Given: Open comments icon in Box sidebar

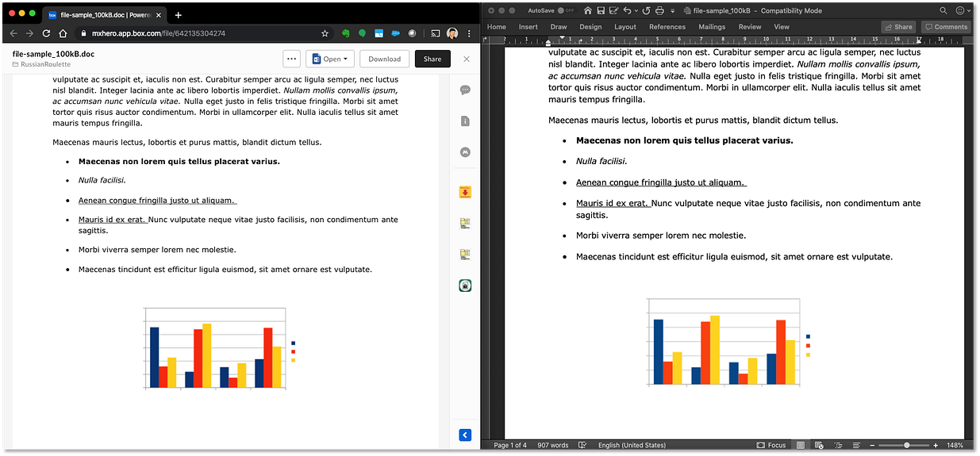Looking at the screenshot, I should 465,90.
